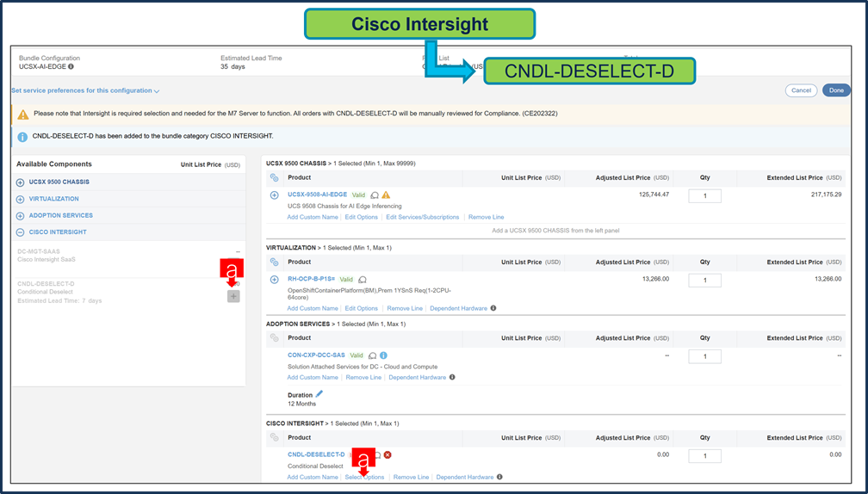Image resolution: width=868 pixels, height=494 pixels.
Task: Expand VIRTUALIZATION in Available Components
Action: [x=21, y=199]
